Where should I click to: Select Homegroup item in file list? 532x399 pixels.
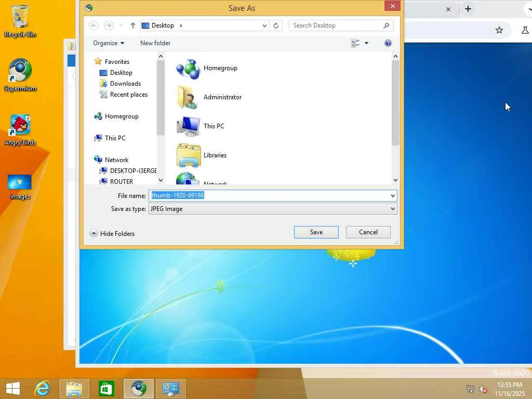[x=207, y=68]
